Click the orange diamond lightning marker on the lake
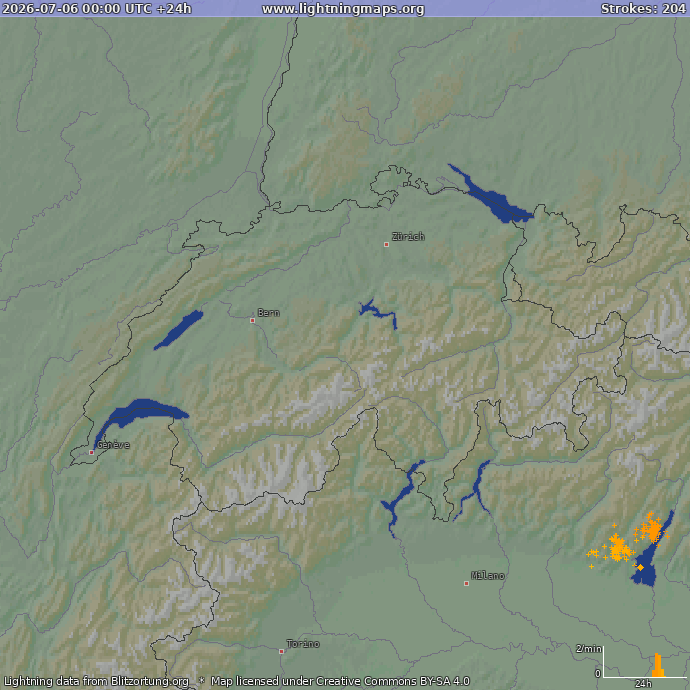The height and width of the screenshot is (690, 690). point(640,568)
